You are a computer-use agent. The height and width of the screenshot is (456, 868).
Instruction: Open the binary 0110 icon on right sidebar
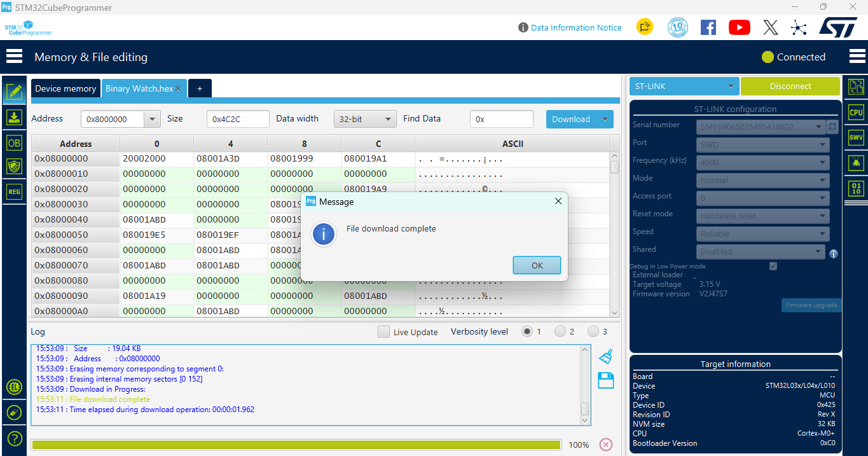857,188
